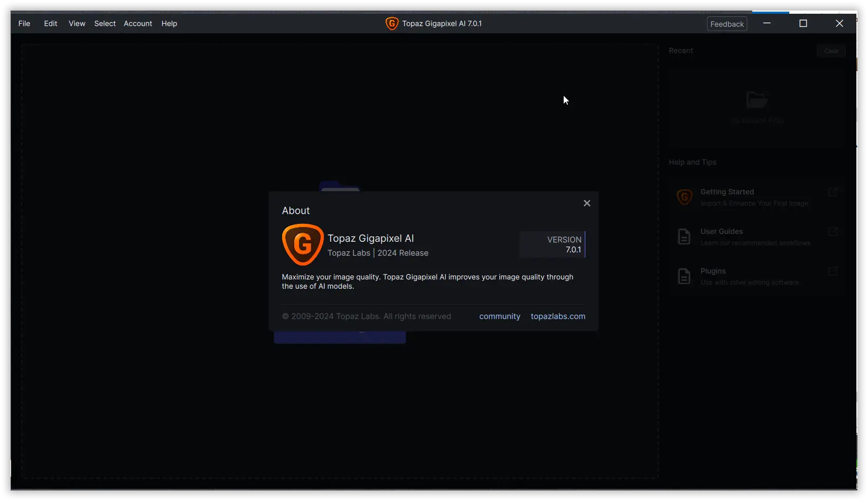Click the empty recent files folder icon
868x501 pixels.
click(x=757, y=99)
